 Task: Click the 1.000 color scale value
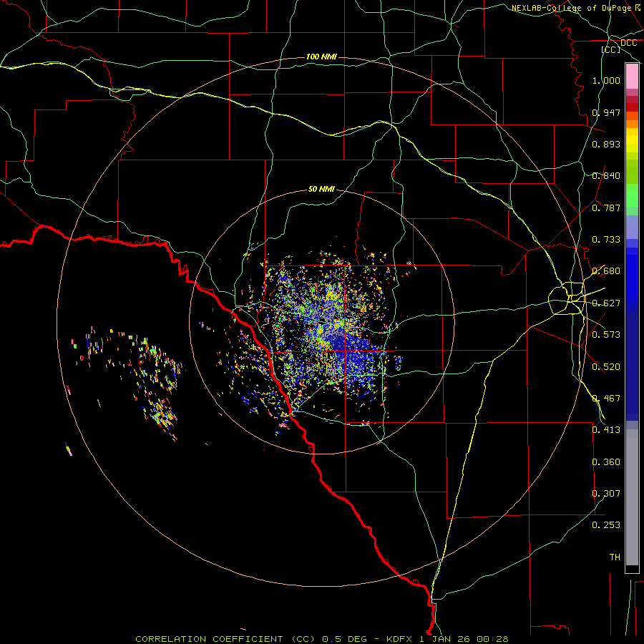tap(606, 80)
